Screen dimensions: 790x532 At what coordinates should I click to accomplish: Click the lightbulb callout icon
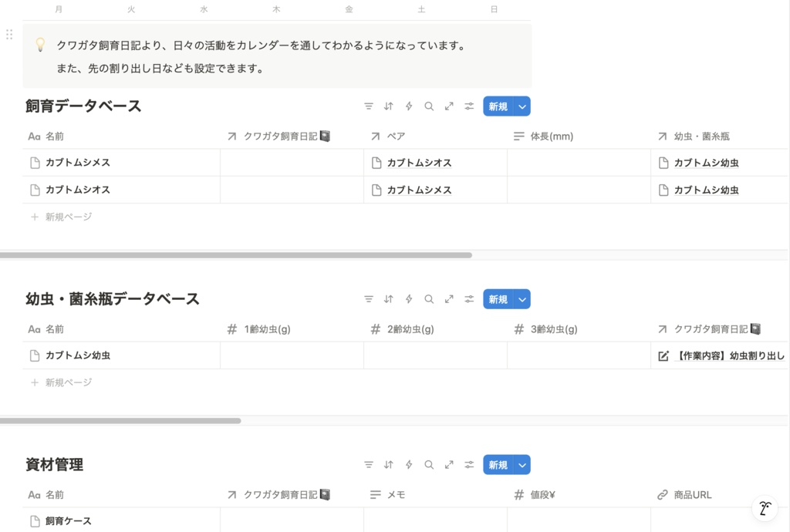pos(40,45)
